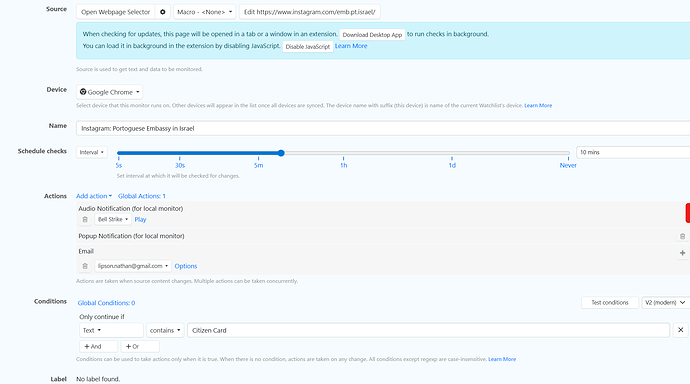690x384 pixels.
Task: Open the V2 (modern) conditions version dropdown
Action: point(665,302)
